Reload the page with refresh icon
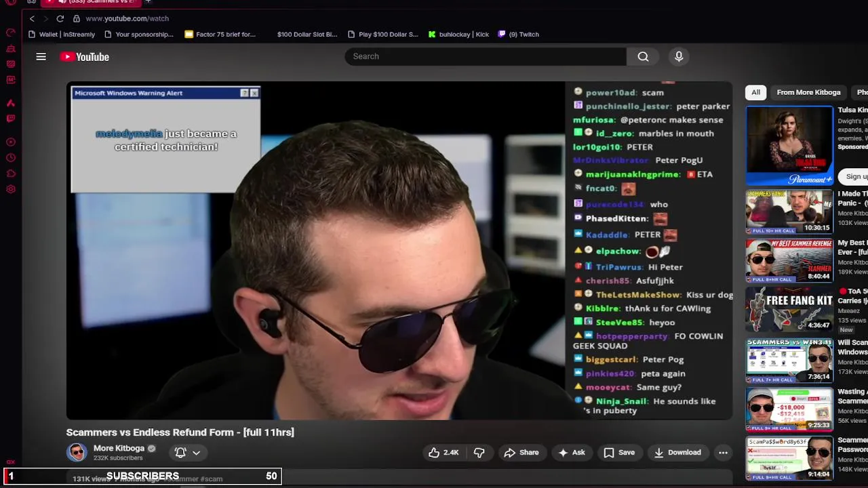Screen dimensions: 868x488 point(60,18)
